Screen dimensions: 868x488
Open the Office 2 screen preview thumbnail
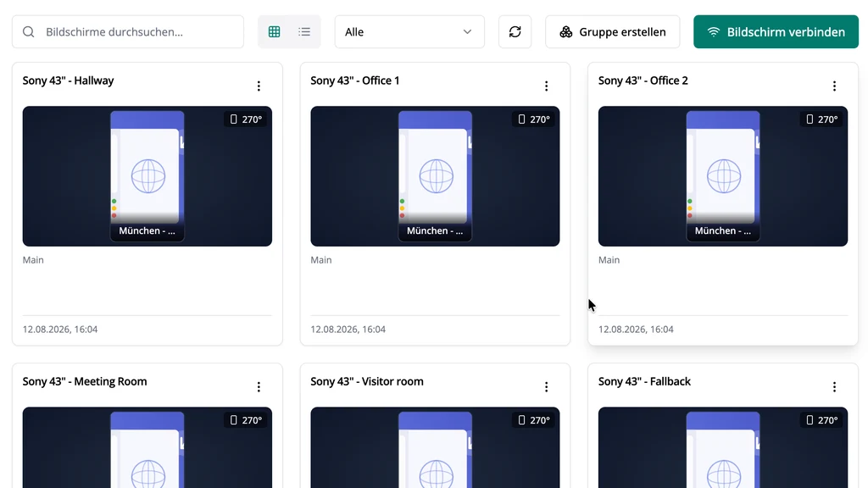click(723, 176)
